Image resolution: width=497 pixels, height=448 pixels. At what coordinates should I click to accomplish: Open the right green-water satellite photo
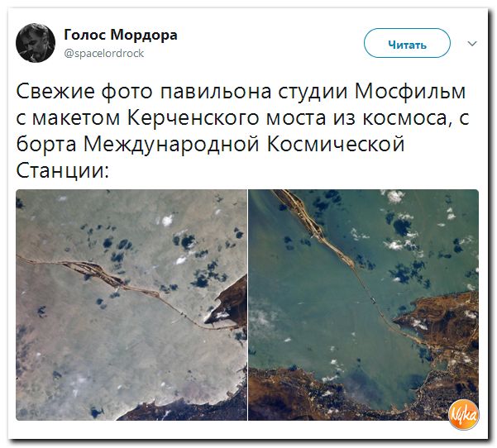(x=363, y=305)
